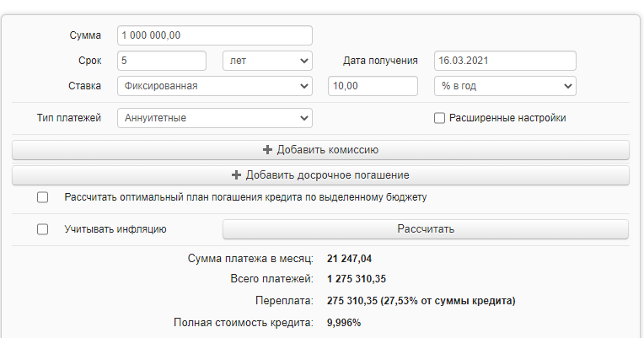Open the term unit dropdown showing лет
Screen dimensions: 644x338
267,61
